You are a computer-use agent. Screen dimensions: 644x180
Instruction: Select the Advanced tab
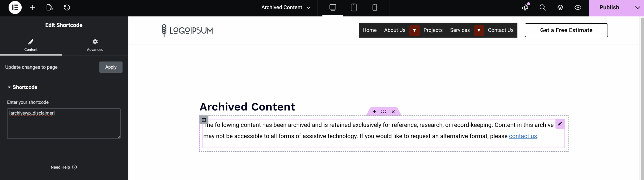pos(95,45)
